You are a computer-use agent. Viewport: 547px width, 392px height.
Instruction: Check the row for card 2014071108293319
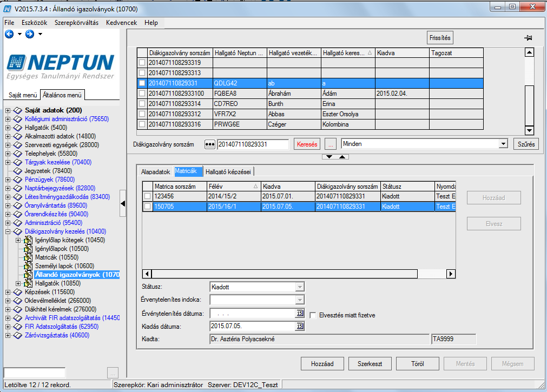coord(142,63)
